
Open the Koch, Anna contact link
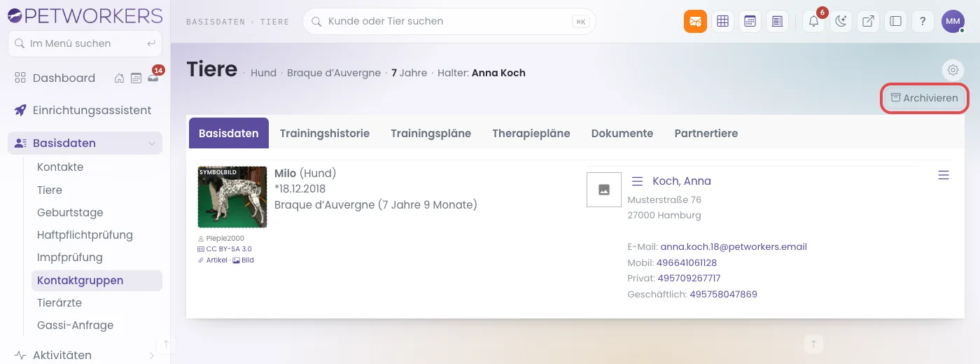click(x=682, y=181)
